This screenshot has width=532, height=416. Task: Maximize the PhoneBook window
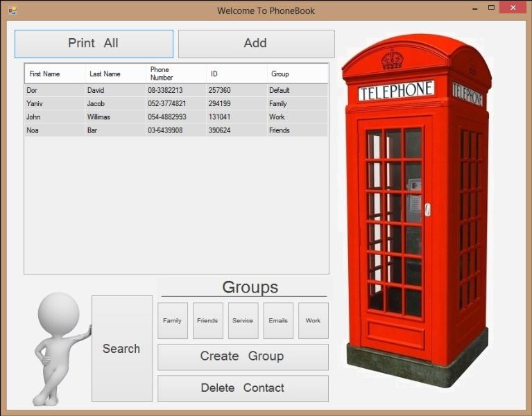point(491,8)
